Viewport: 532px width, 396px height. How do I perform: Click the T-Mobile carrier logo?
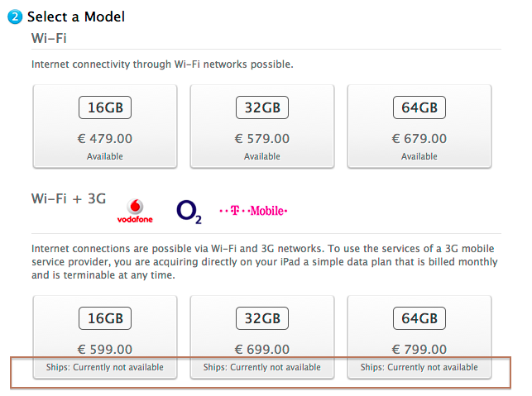[253, 211]
